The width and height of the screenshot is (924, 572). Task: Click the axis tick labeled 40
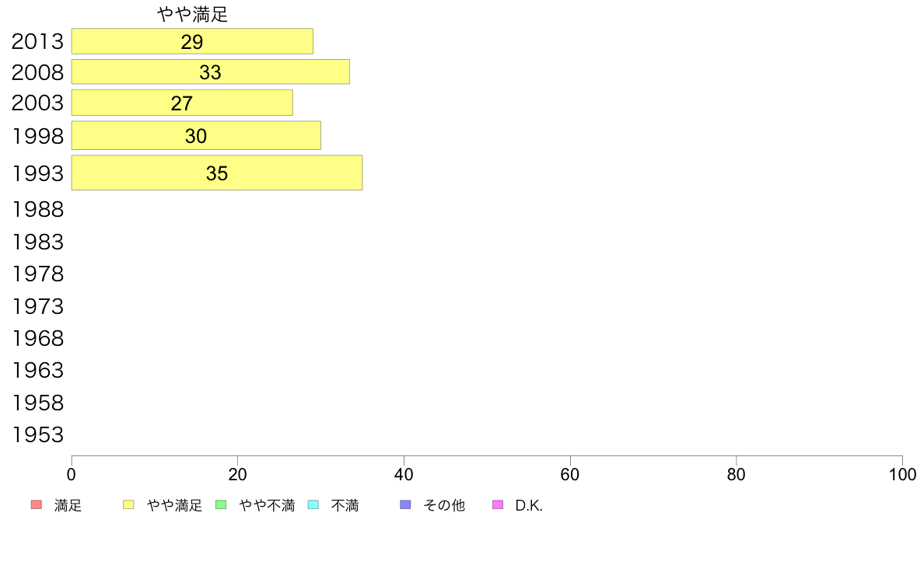pos(404,474)
